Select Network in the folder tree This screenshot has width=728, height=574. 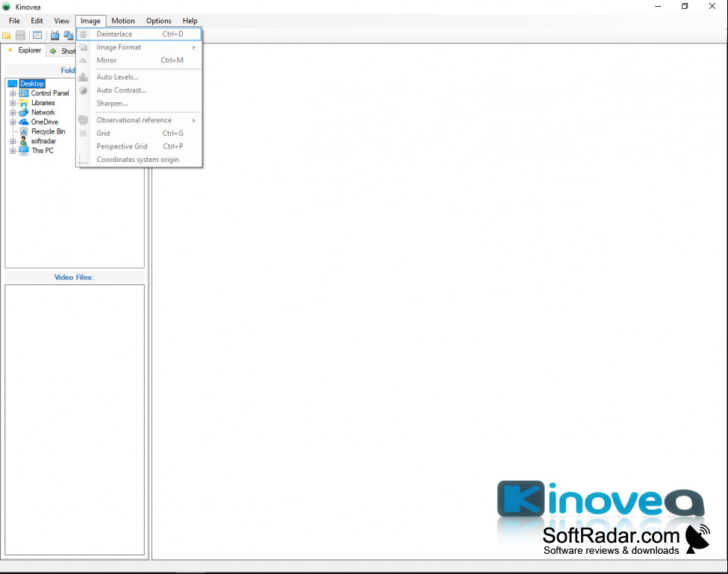[43, 113]
